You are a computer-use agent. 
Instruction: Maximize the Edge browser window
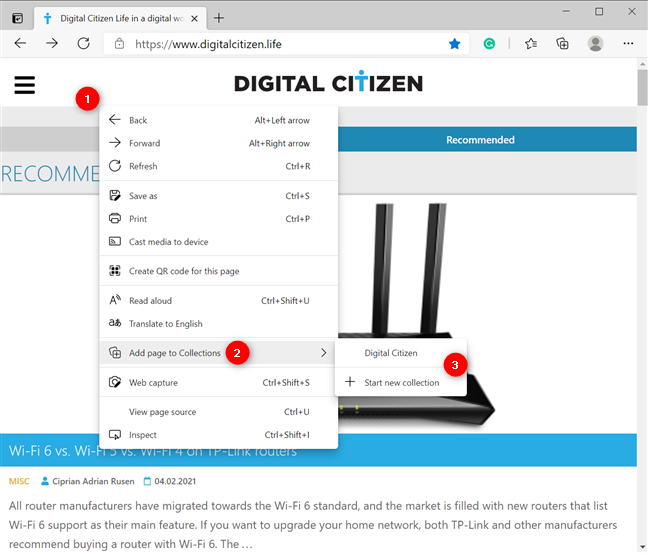click(599, 12)
